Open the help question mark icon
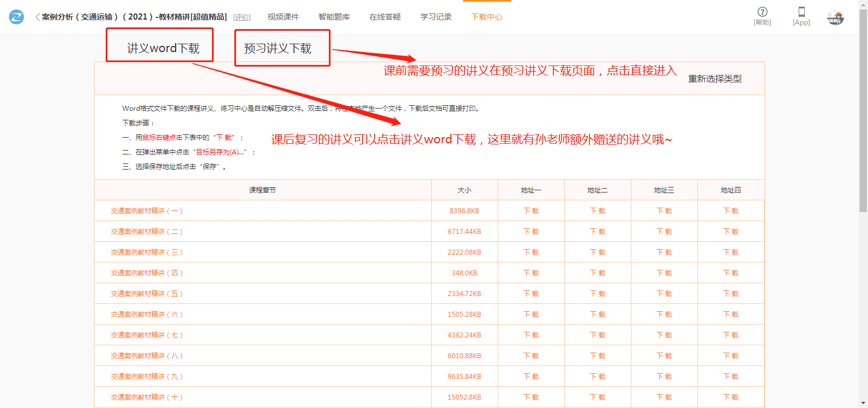Image resolution: width=868 pixels, height=408 pixels. pos(762,12)
